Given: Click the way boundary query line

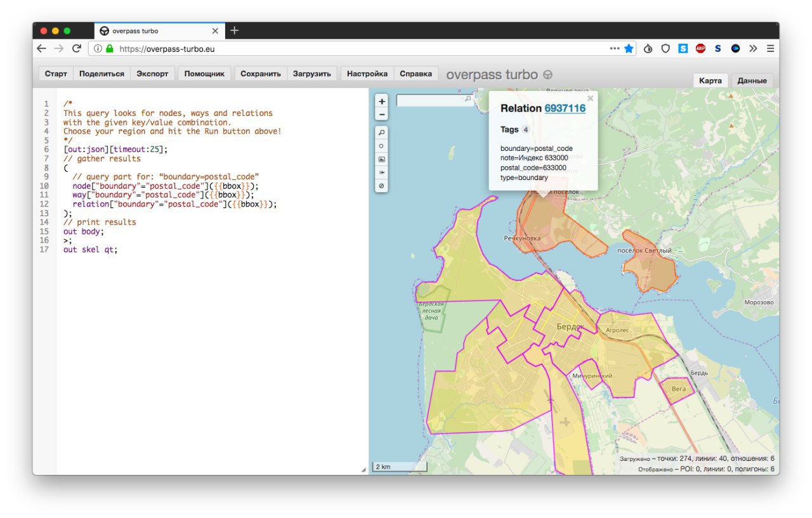Looking at the screenshot, I should (x=163, y=195).
